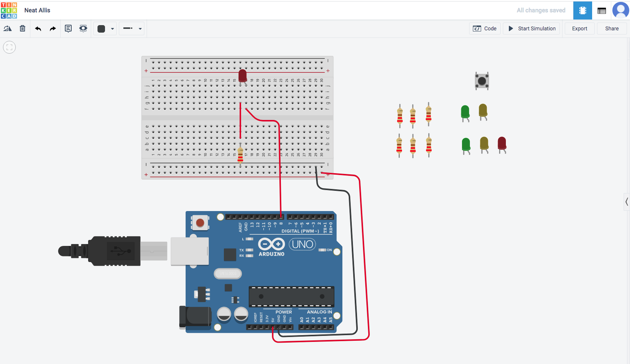This screenshot has height=364, width=630.
Task: Click the Share button
Action: (x=612, y=28)
